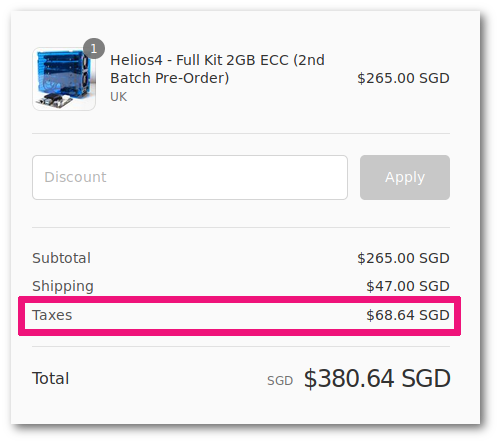Click the item price $265.00 SGD

[403, 78]
